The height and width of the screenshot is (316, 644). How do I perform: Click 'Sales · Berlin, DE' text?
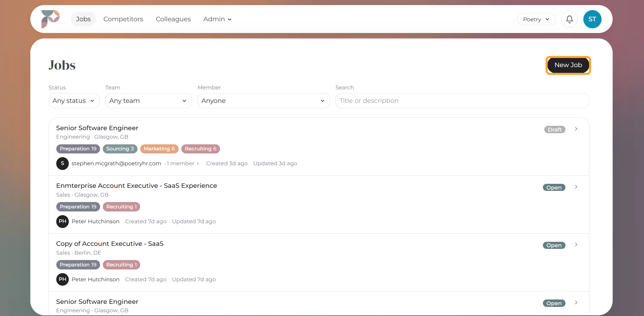point(79,253)
